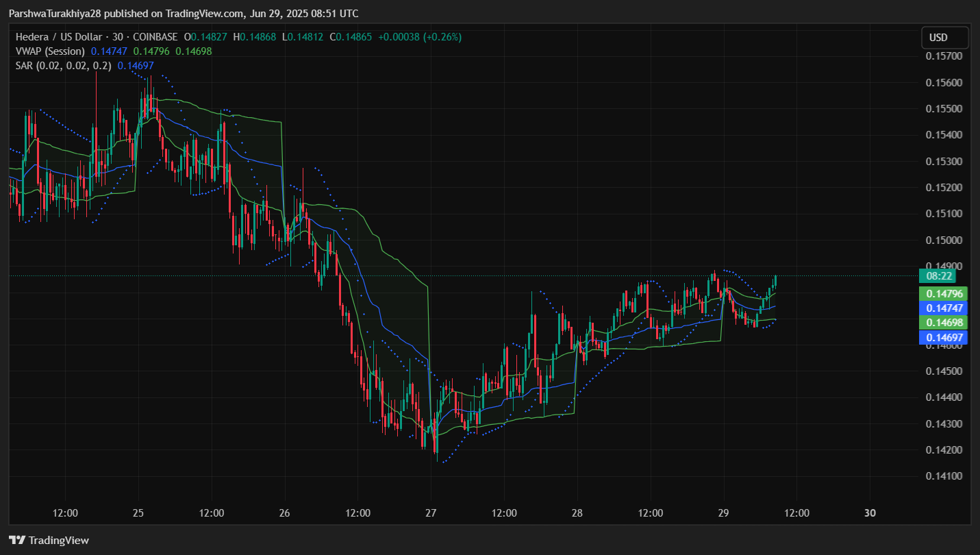980x555 pixels.
Task: Click the 0.15500 price axis value
Action: 944,109
